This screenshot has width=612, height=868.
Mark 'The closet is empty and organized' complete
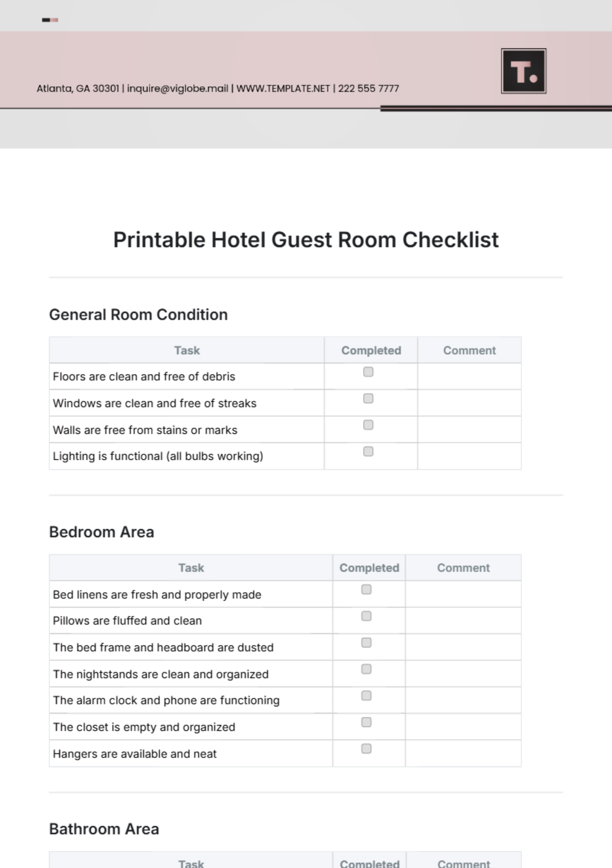pos(366,722)
